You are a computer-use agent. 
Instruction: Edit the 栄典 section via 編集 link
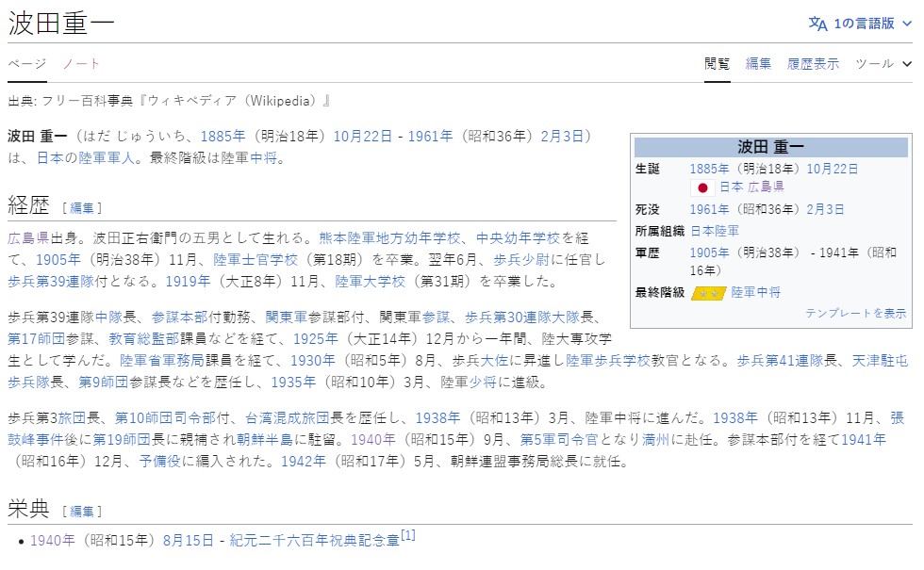82,511
